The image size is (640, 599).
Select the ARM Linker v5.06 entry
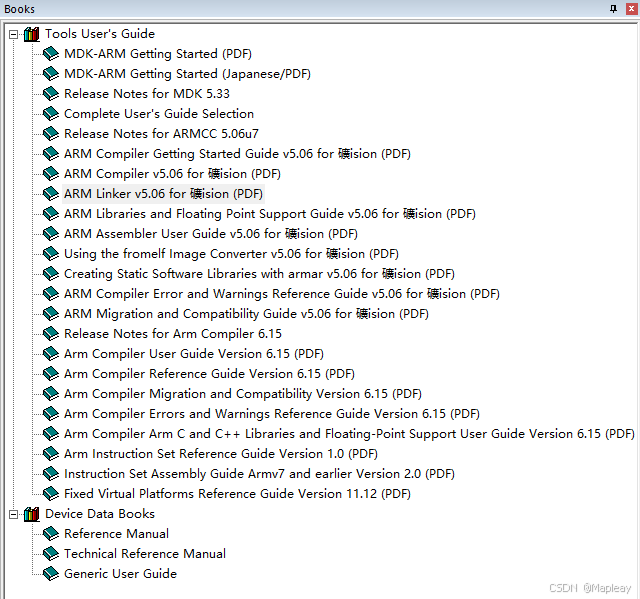[163, 194]
